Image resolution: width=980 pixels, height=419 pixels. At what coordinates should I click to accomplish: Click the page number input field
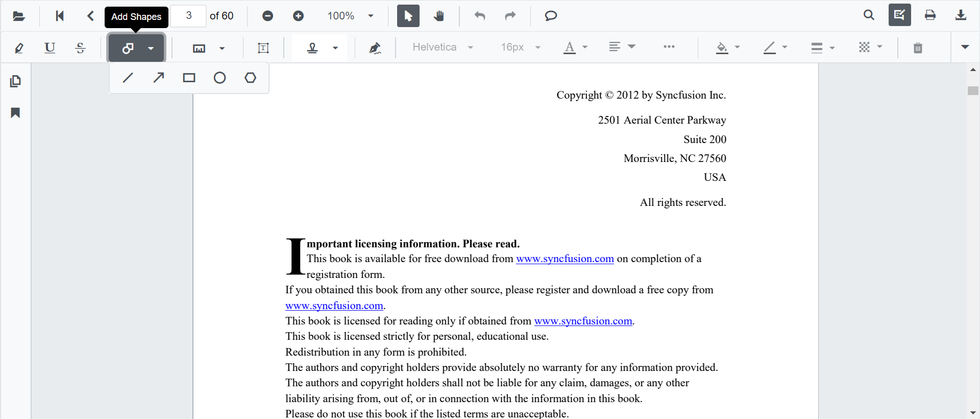[188, 16]
